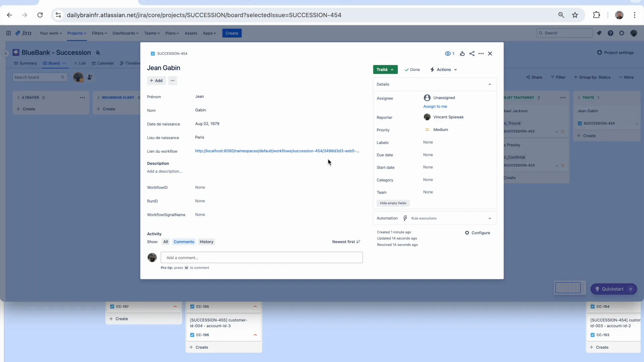The height and width of the screenshot is (362, 644).
Task: Click the site information icon in address bar
Action: click(x=58, y=15)
